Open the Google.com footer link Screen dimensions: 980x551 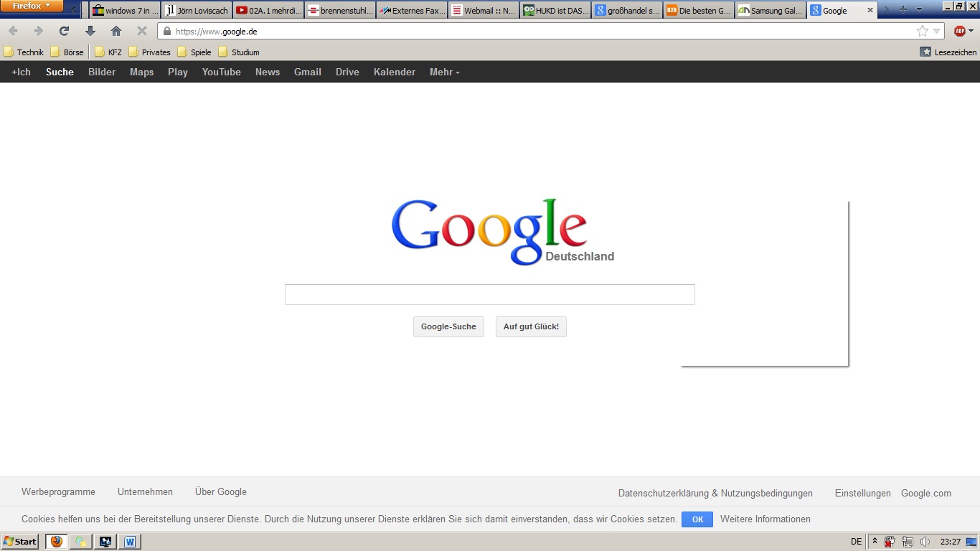coord(926,494)
